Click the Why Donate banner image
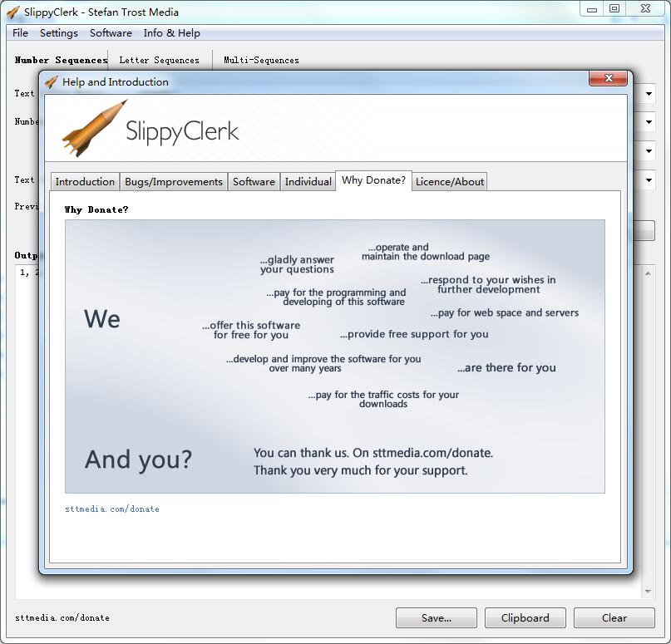 point(335,356)
